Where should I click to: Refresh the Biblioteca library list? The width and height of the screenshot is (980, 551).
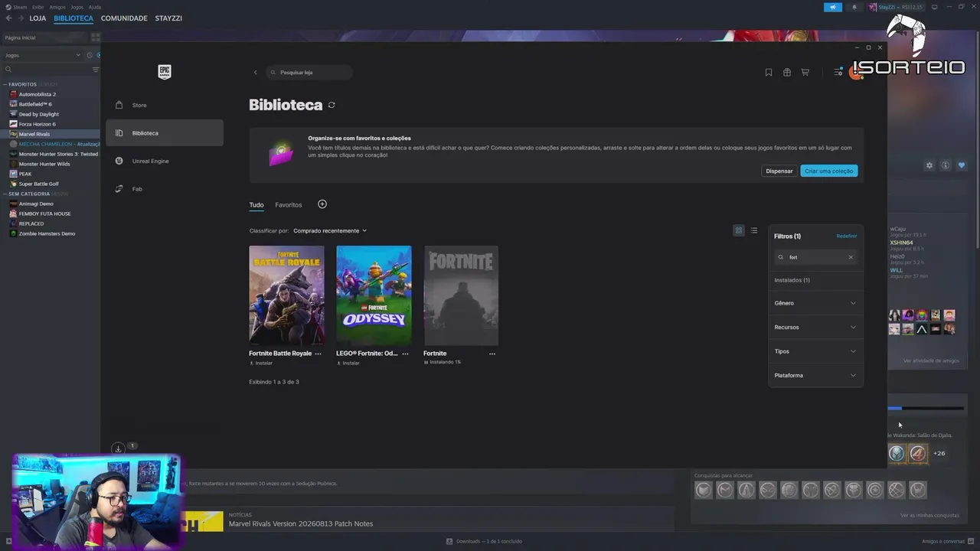332,105
